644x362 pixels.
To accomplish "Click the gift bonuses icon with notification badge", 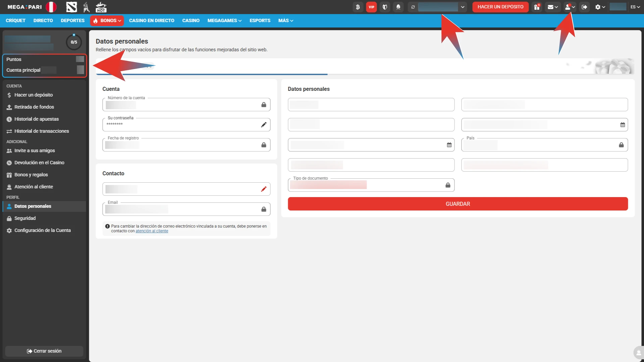I will point(536,7).
